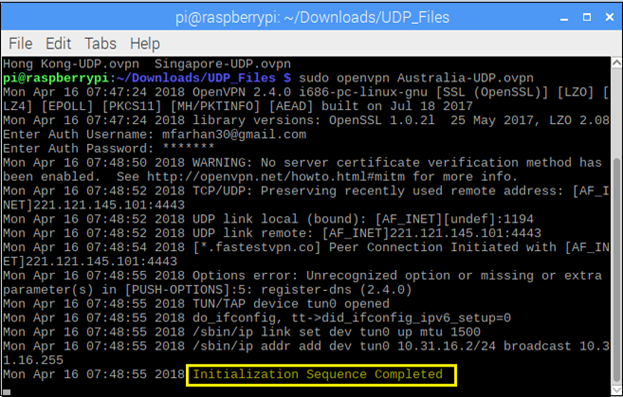Viewport: 623px width, 397px height.
Task: Click the vertical scrollbar thumb
Action: click(x=616, y=270)
